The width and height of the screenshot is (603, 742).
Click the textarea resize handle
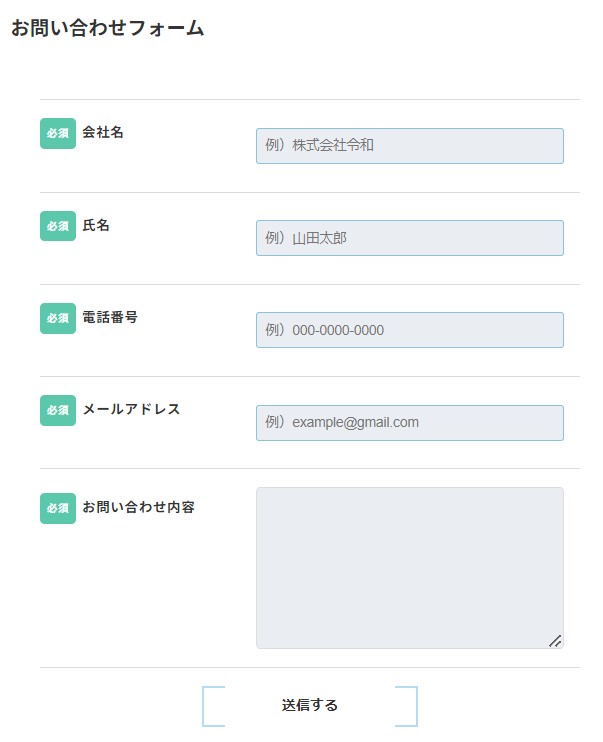point(555,641)
